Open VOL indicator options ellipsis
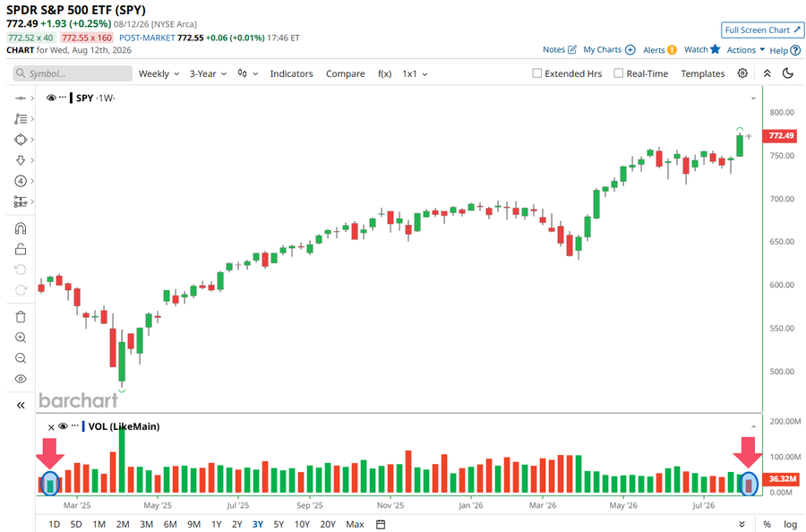 tap(75, 425)
